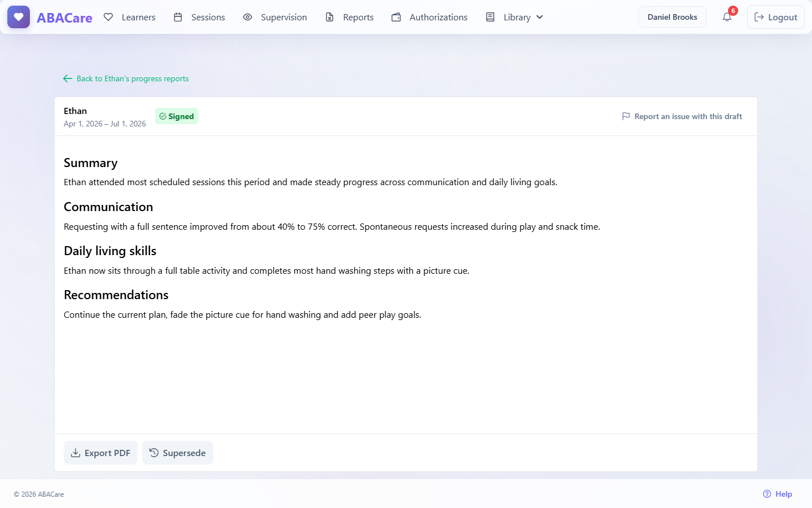Image resolution: width=812 pixels, height=508 pixels.
Task: Click the © 2026 ABACare footer text
Action: point(39,494)
